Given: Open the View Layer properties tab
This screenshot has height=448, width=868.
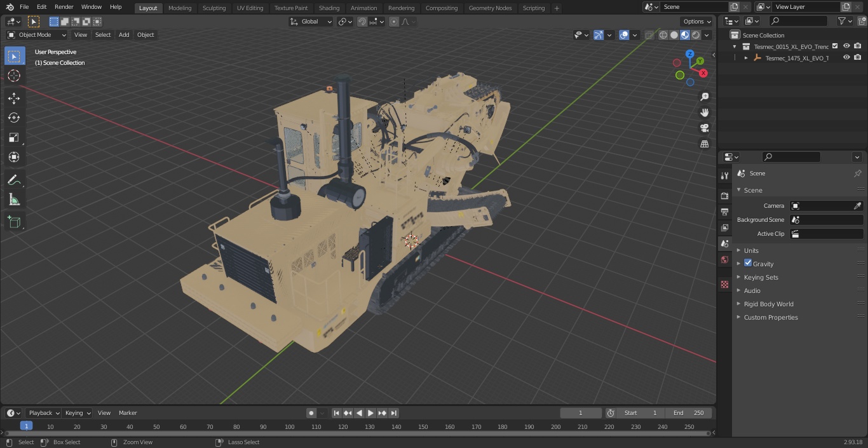Looking at the screenshot, I should (724, 227).
